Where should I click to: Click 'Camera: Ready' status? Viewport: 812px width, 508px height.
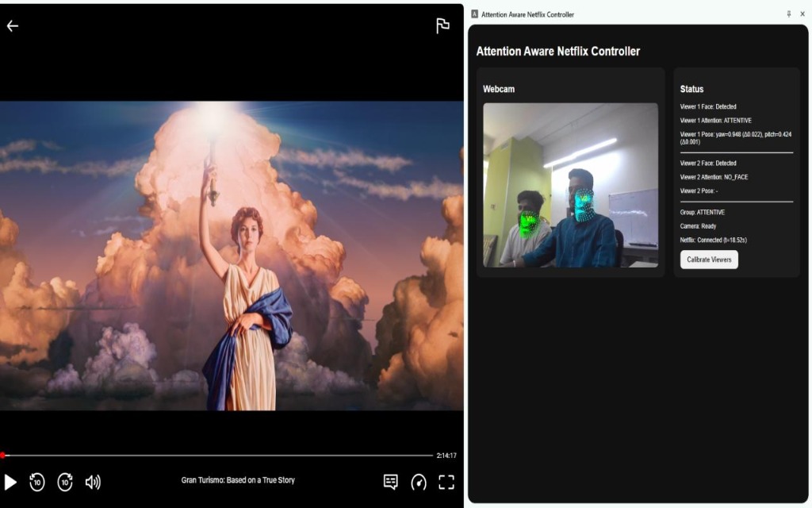(698, 226)
